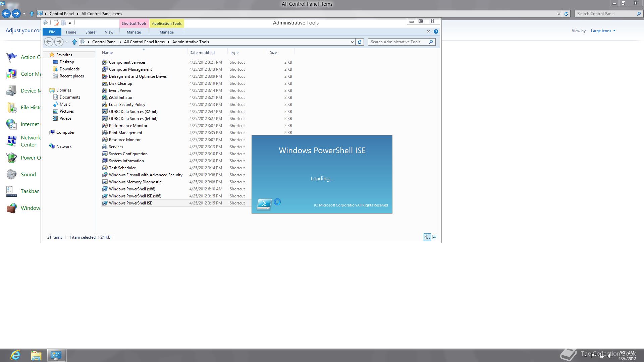Viewport: 644px width, 362px height.
Task: Sort files by Name column header
Action: point(144,53)
